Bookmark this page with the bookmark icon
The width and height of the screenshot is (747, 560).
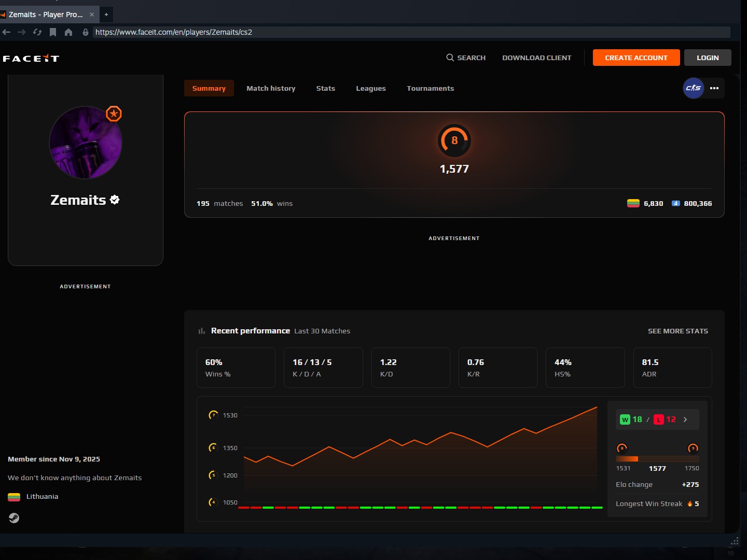[53, 32]
